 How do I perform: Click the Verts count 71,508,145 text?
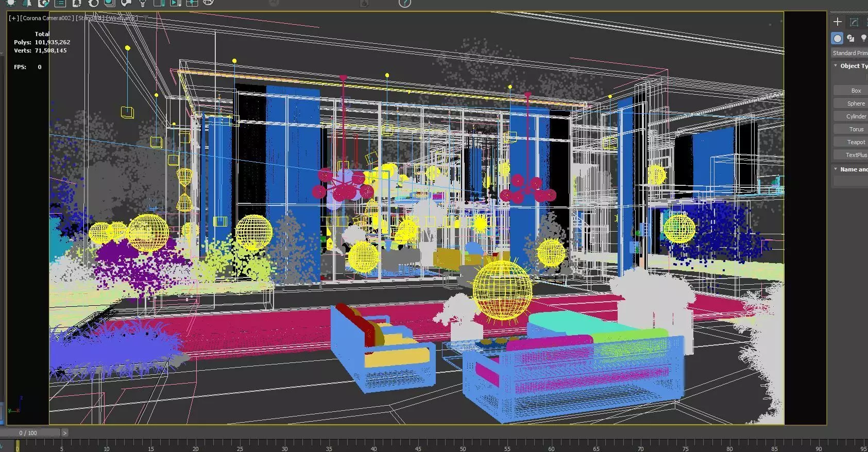coord(50,50)
